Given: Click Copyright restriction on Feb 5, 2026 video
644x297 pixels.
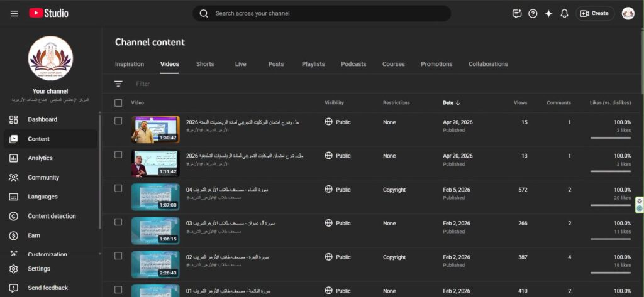Looking at the screenshot, I should point(394,190).
